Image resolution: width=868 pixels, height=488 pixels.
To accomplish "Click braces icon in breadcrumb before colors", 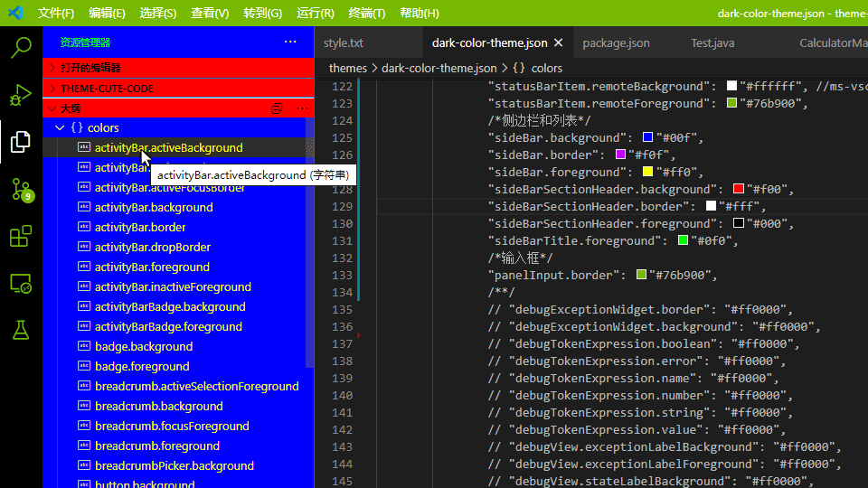I will point(519,68).
